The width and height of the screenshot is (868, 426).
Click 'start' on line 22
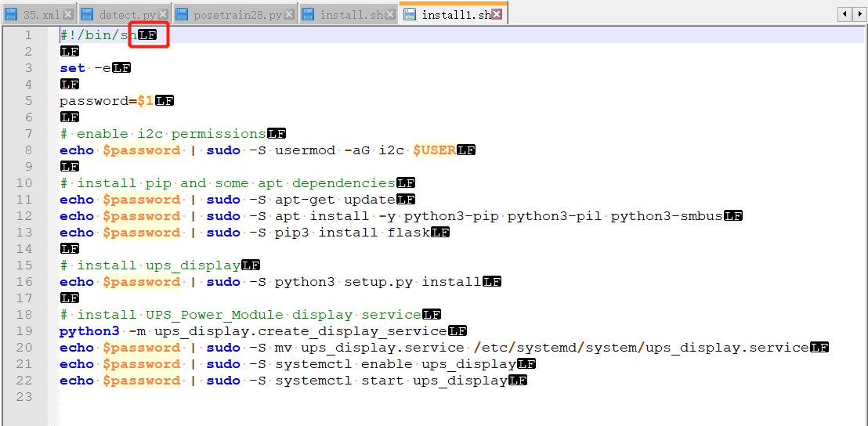(x=382, y=381)
